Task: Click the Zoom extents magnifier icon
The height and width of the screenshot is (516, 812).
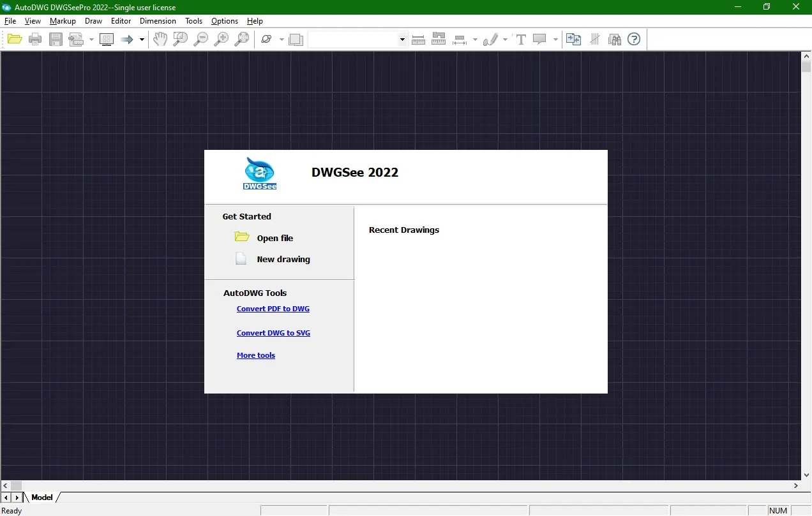Action: pyautogui.click(x=242, y=40)
